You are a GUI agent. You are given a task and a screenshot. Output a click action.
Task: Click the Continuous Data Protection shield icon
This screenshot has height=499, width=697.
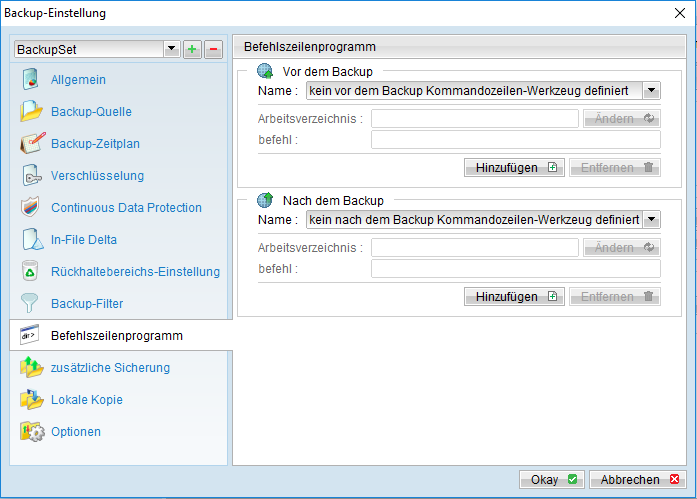[x=30, y=208]
